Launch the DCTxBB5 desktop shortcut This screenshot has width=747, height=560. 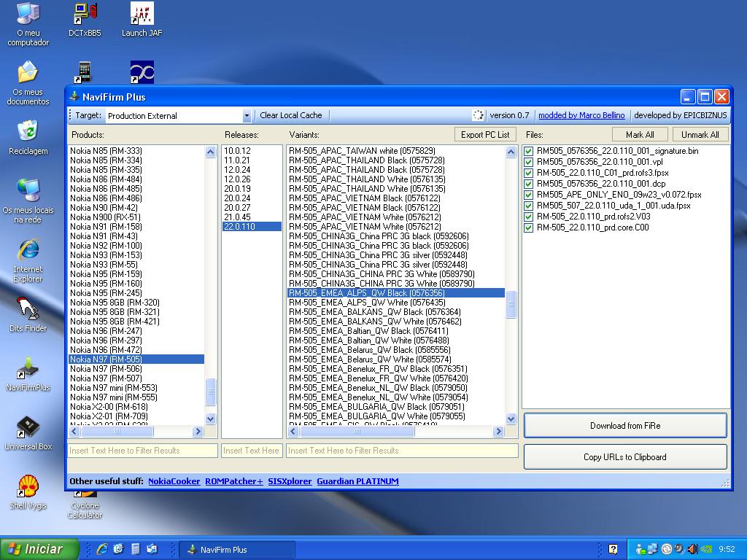[x=85, y=20]
